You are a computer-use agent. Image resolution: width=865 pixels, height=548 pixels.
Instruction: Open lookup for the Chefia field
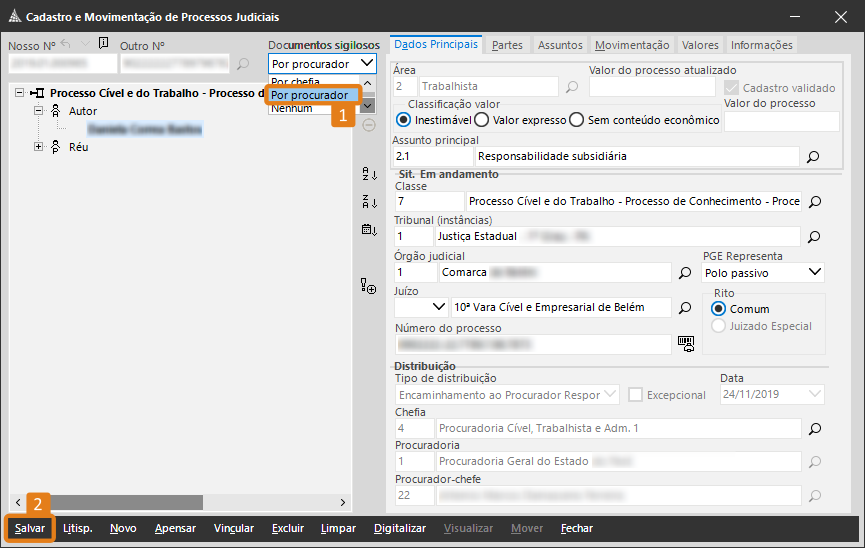[x=815, y=429]
